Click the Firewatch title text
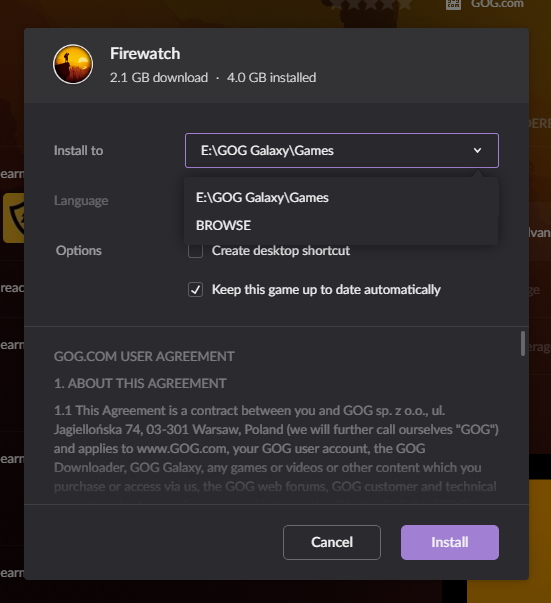This screenshot has width=551, height=603. (x=145, y=53)
